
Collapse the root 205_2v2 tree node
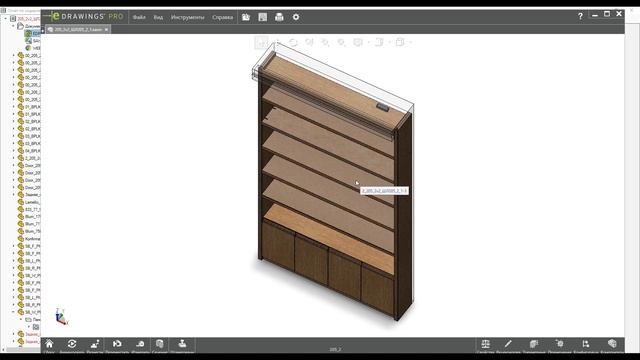(6, 19)
